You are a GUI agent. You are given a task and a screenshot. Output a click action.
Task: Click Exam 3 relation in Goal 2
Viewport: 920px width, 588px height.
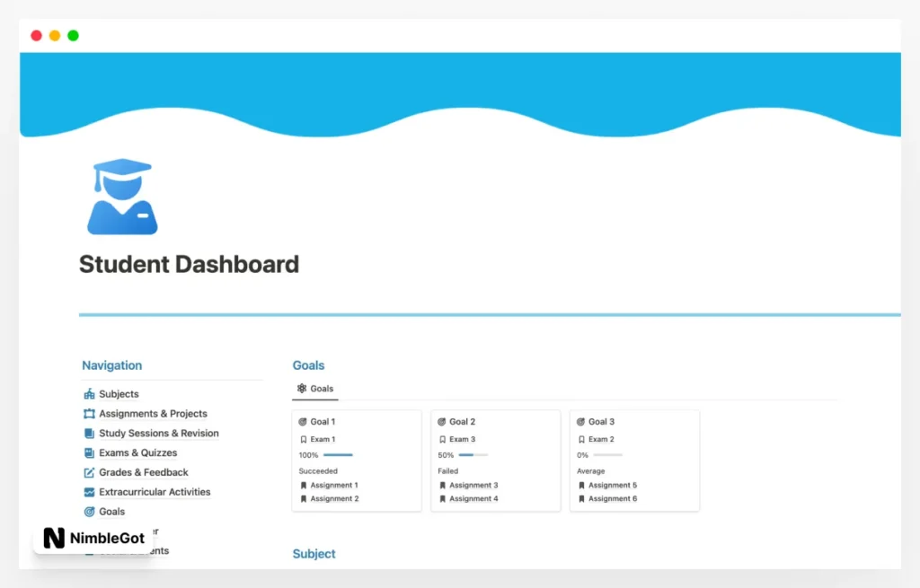click(463, 439)
